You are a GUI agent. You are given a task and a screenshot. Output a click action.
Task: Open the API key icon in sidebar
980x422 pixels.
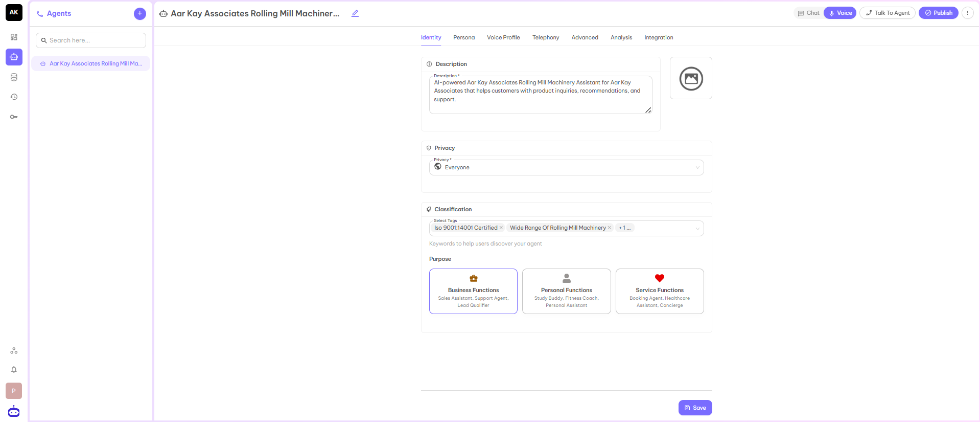click(x=14, y=117)
